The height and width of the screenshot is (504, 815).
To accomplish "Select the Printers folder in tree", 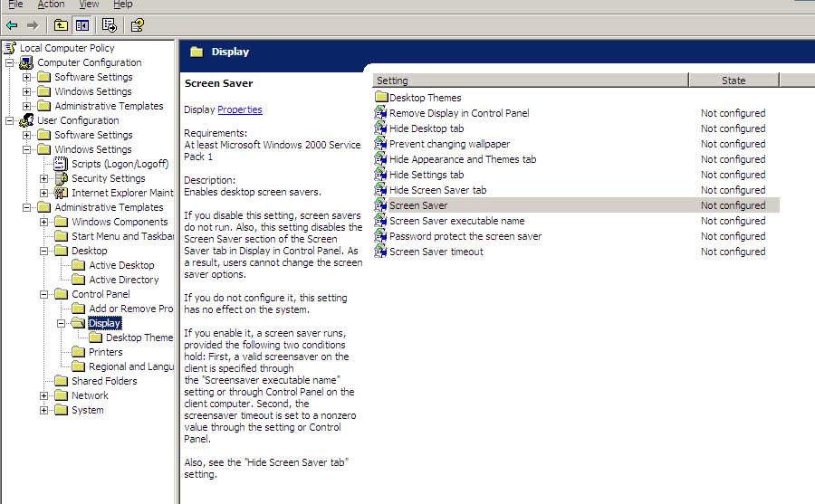I will (x=105, y=352).
